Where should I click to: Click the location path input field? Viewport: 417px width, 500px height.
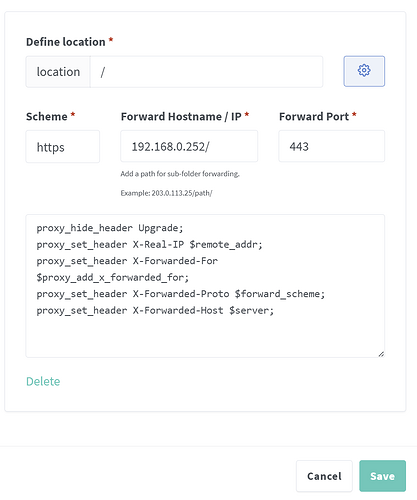(206, 72)
